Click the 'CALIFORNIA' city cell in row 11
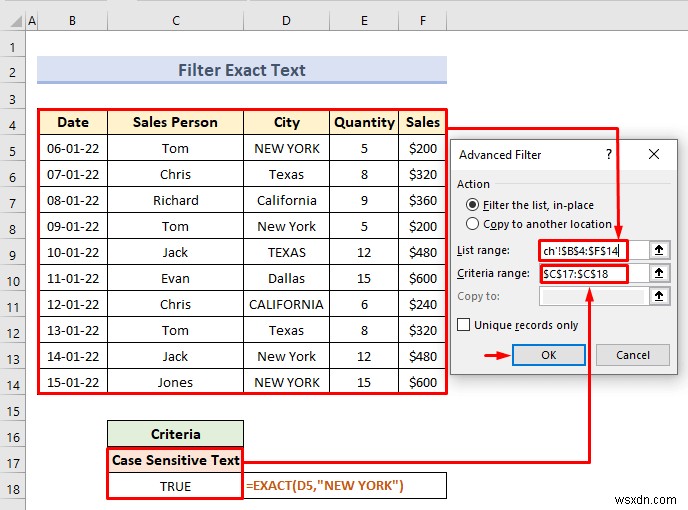This screenshot has width=688, height=510. (x=286, y=304)
